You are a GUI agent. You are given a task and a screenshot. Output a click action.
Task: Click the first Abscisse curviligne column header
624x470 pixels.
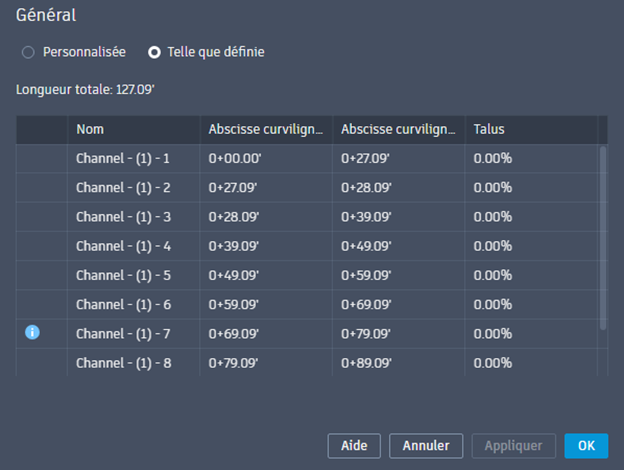[265, 129]
